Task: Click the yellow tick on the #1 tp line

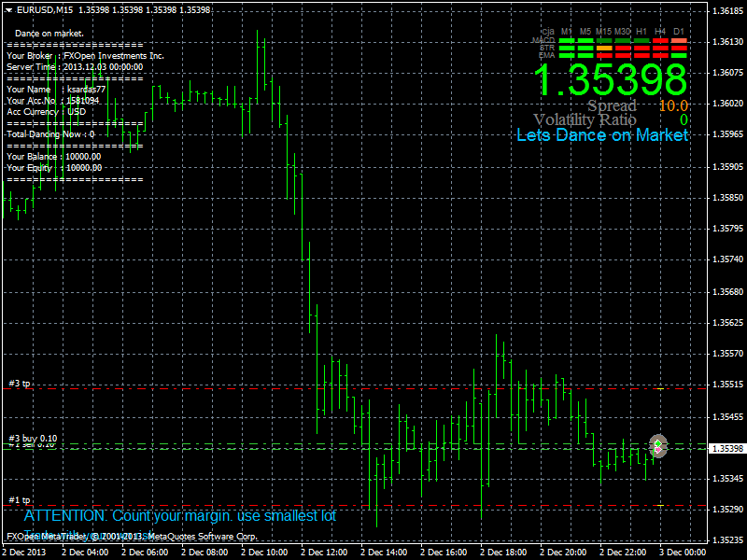Action: [x=660, y=505]
